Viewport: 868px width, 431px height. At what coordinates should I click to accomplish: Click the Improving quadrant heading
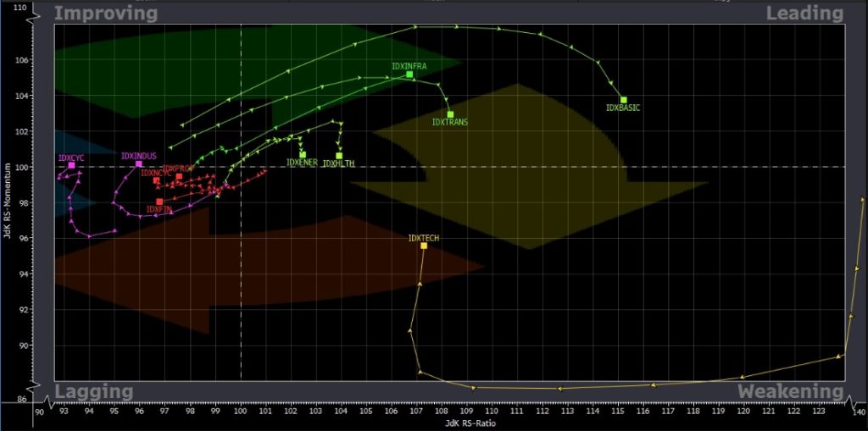coord(106,14)
